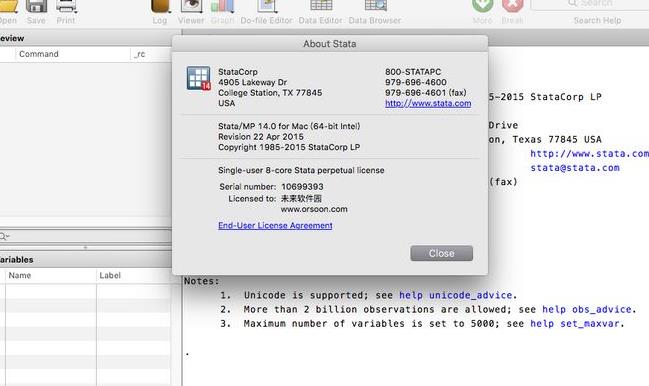Click the Print toolbar icon
This screenshot has width=649, height=386.
[66, 6]
